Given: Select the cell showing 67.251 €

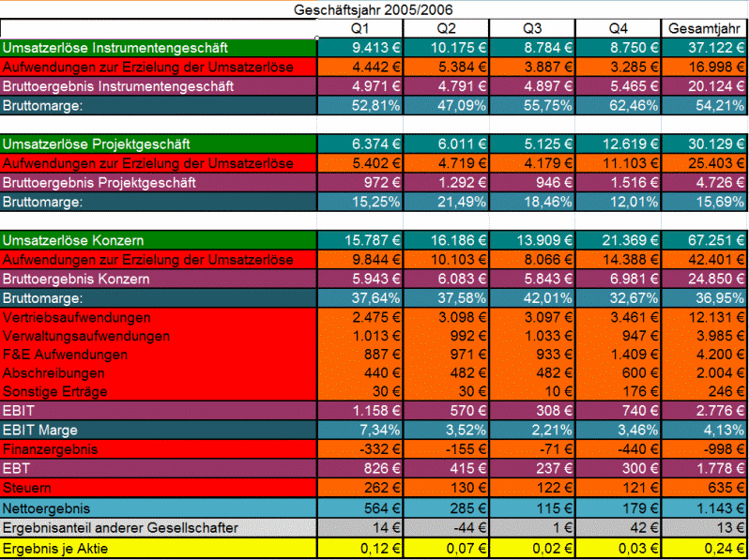Looking at the screenshot, I should tap(705, 240).
